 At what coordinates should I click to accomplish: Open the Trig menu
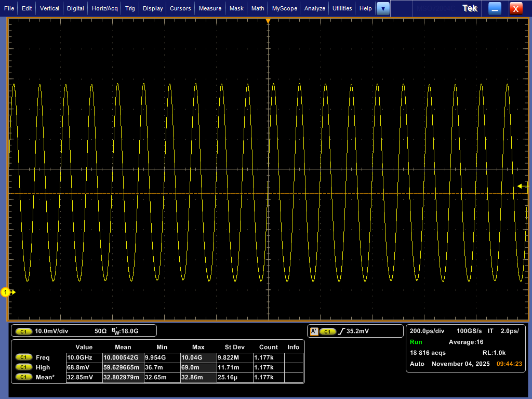point(129,8)
